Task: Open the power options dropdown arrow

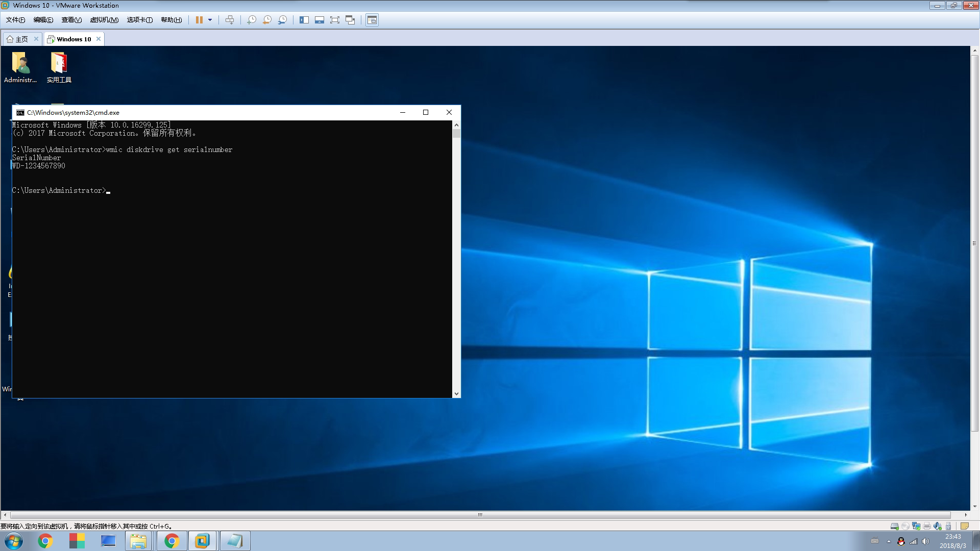Action: pyautogui.click(x=210, y=20)
